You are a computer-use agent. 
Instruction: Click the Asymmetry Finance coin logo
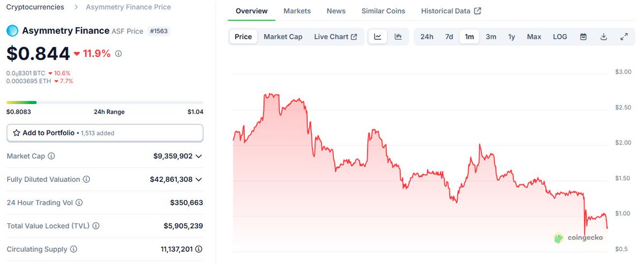[x=12, y=31]
